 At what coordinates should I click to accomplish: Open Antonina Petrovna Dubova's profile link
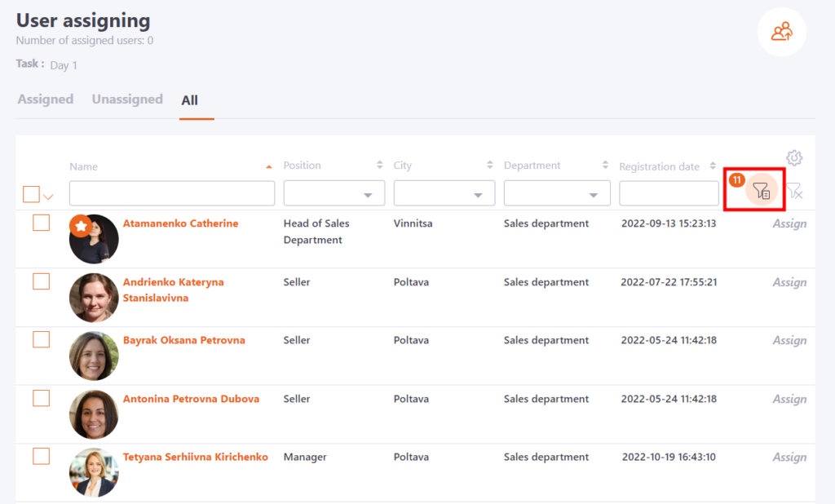click(191, 399)
